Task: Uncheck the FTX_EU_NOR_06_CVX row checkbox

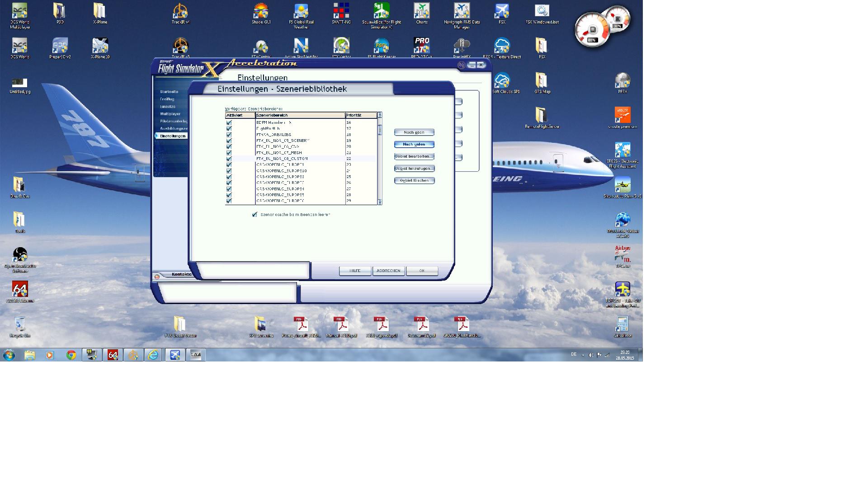Action: pyautogui.click(x=229, y=146)
